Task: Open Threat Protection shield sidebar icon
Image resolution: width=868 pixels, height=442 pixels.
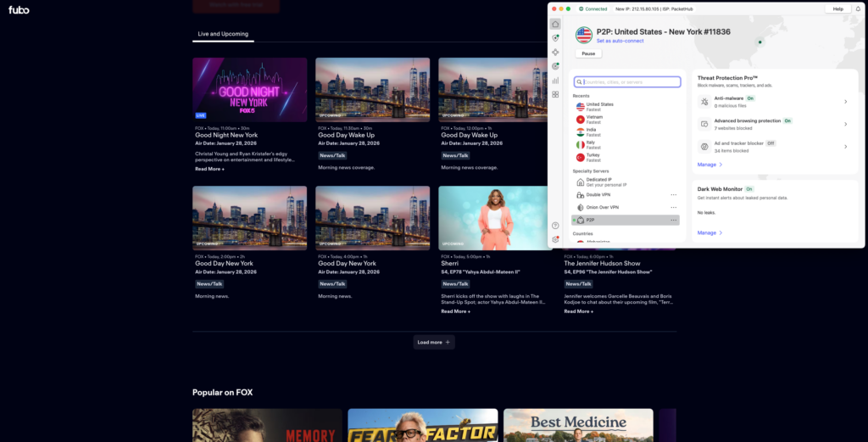Action: 555,37
